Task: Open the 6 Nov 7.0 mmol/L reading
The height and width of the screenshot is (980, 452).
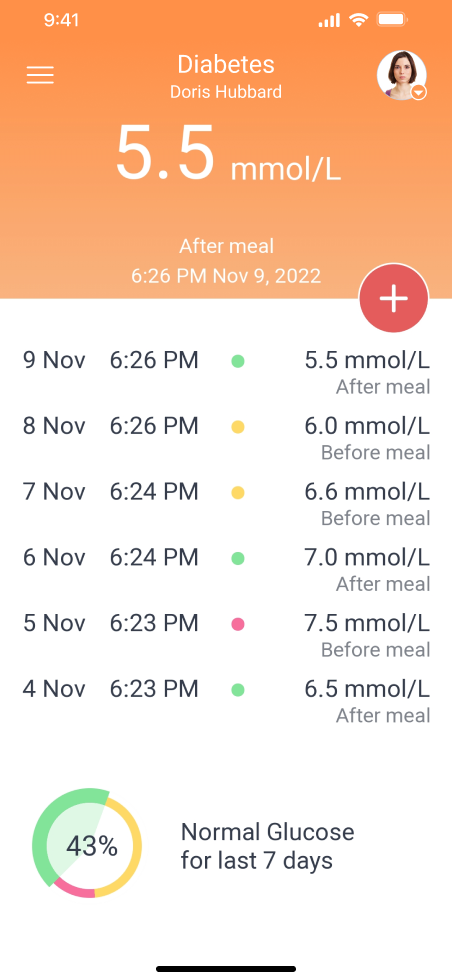Action: click(x=226, y=569)
